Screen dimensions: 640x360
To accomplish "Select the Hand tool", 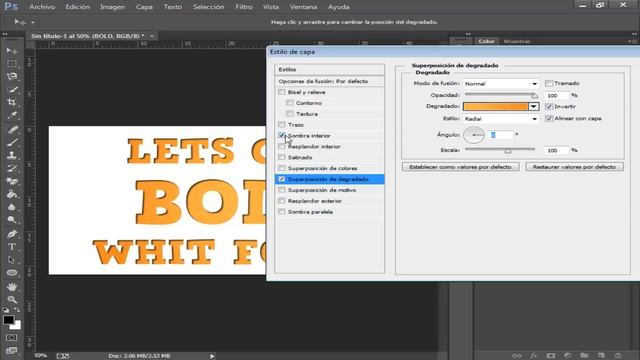I will click(11, 287).
